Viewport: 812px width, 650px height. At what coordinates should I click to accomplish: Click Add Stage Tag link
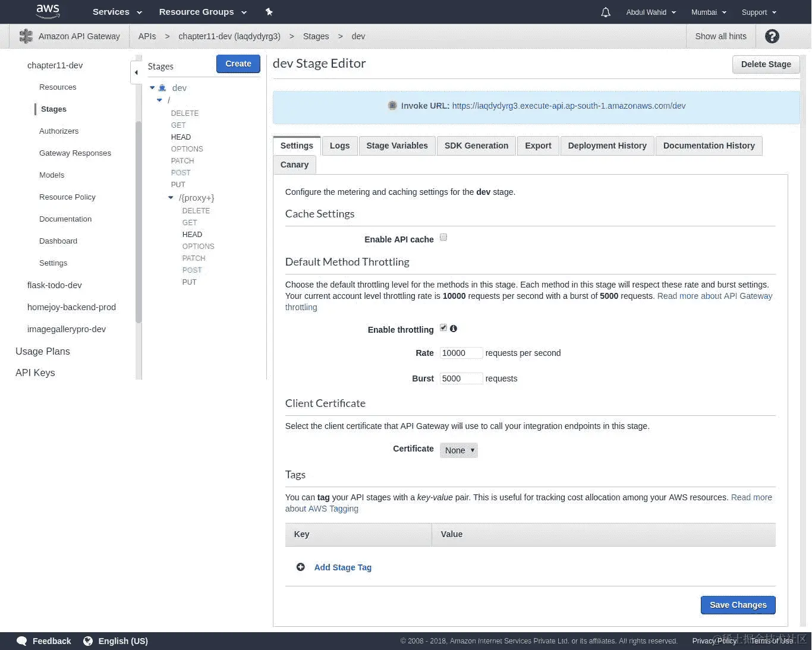click(342, 567)
